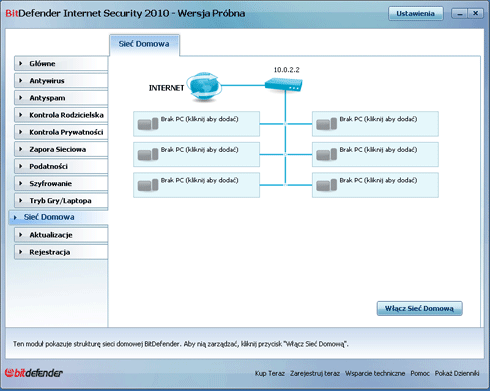The height and width of the screenshot is (391, 490).
Task: Click the router icon labeled 10.0.2.2
Action: [284, 84]
